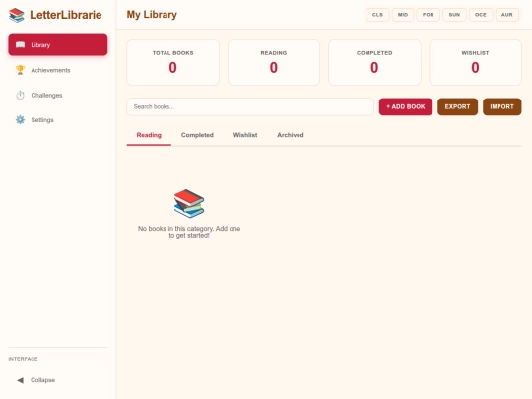The image size is (532, 399).
Task: Click the stopwatch Challenges icon
Action: 20,95
